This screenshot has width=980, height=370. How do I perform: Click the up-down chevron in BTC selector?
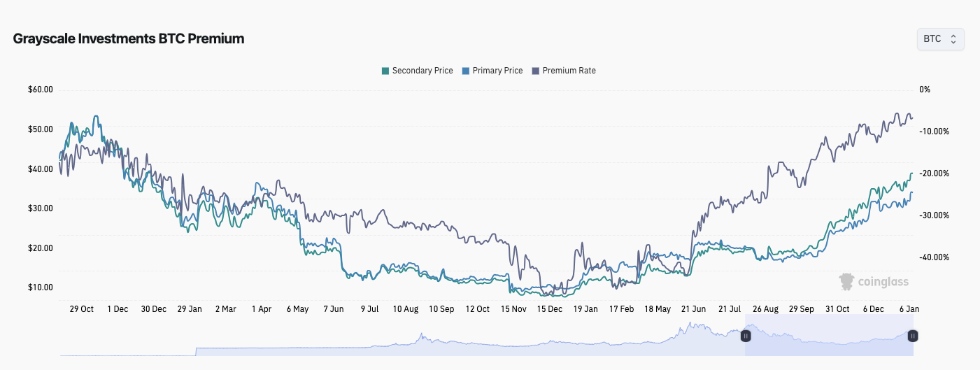pos(953,39)
